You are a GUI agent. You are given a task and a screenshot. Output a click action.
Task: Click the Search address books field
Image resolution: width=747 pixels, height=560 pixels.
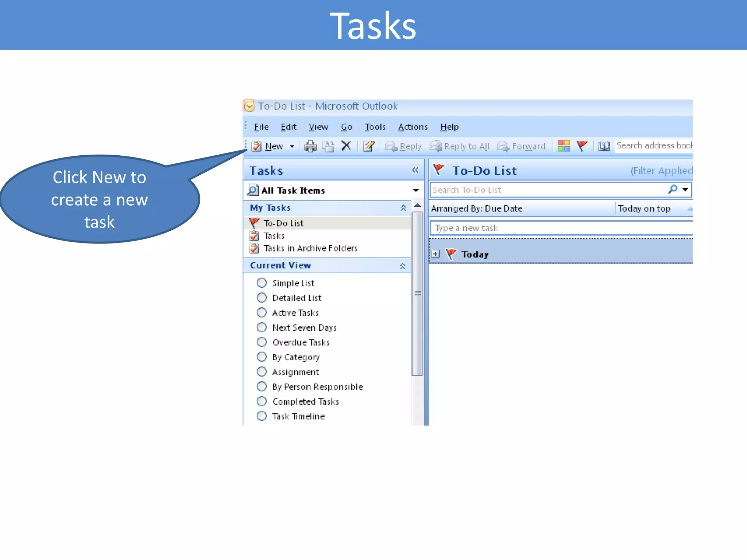(654, 145)
